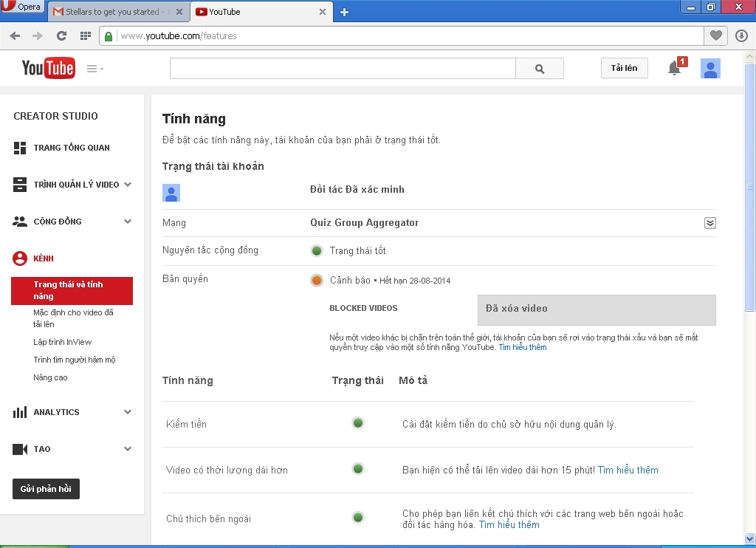Open the account avatar in the header
756x548 pixels.
pyautogui.click(x=710, y=69)
